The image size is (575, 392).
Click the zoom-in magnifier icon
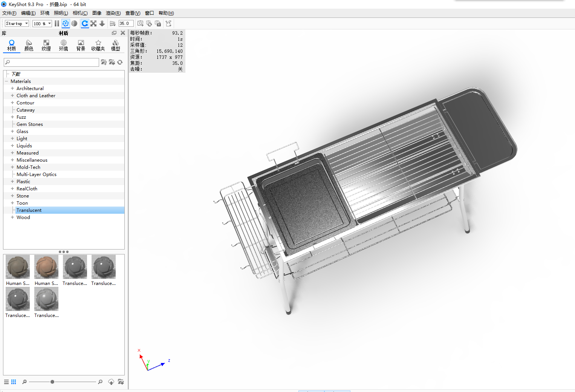coord(100,382)
